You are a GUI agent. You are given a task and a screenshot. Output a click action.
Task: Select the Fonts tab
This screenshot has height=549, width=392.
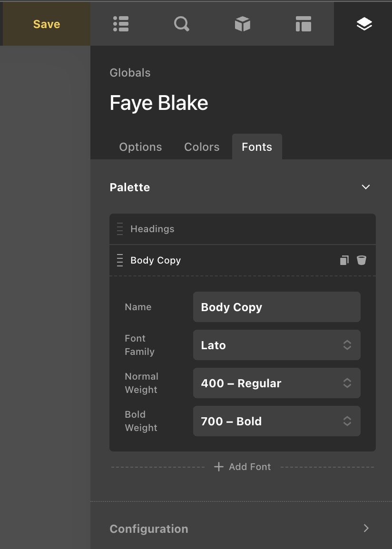(257, 147)
